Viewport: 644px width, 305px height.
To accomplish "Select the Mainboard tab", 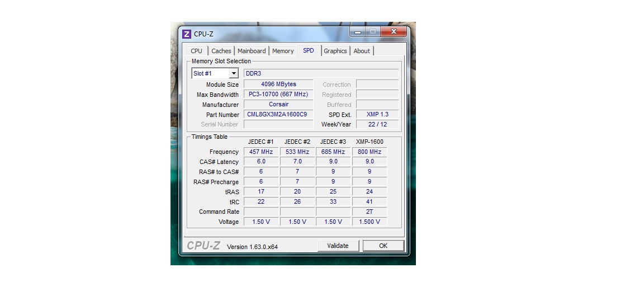I will pyautogui.click(x=252, y=51).
